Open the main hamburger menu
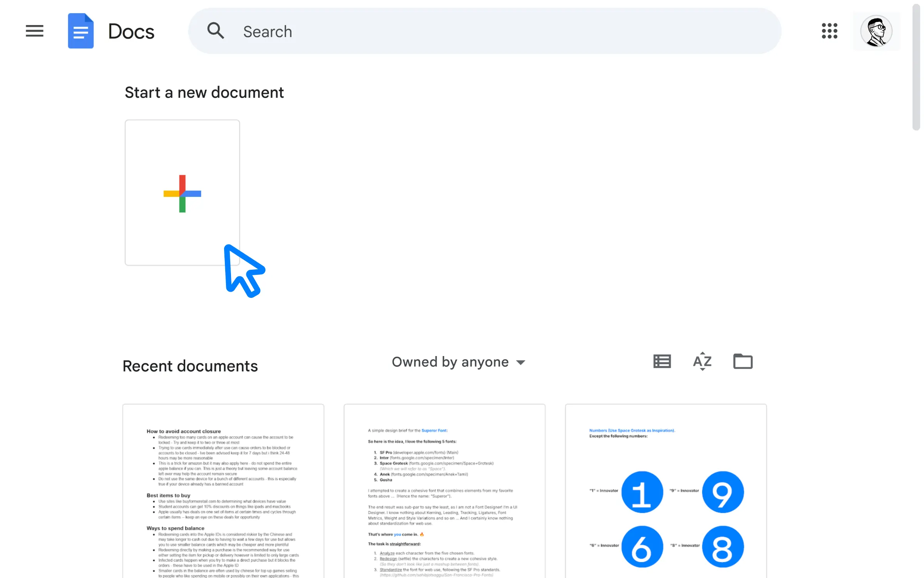Screen dimensions: 924x578 [35, 31]
